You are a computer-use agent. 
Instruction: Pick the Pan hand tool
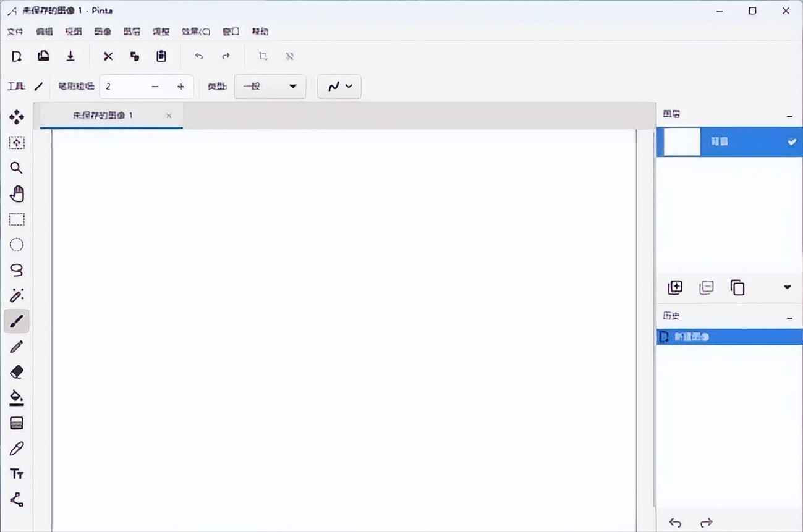pyautogui.click(x=17, y=193)
